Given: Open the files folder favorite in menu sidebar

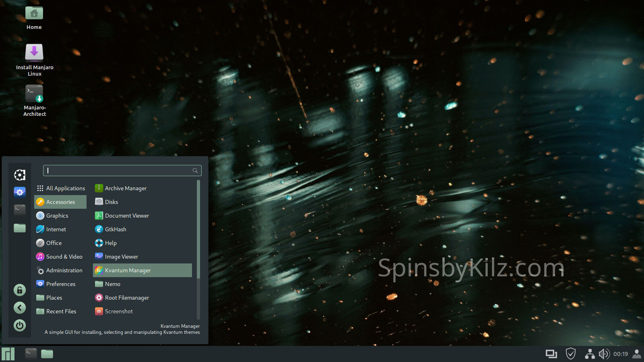Looking at the screenshot, I should 20,228.
